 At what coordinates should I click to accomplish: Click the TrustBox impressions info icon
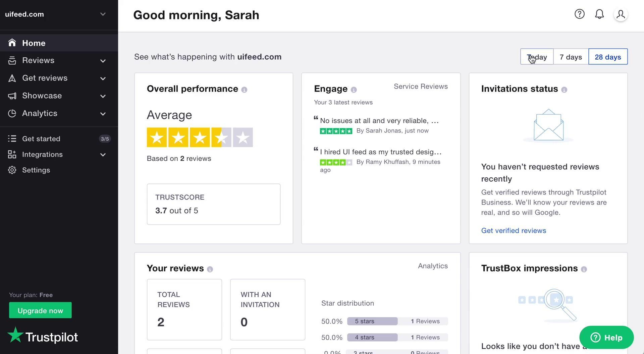coord(584,269)
